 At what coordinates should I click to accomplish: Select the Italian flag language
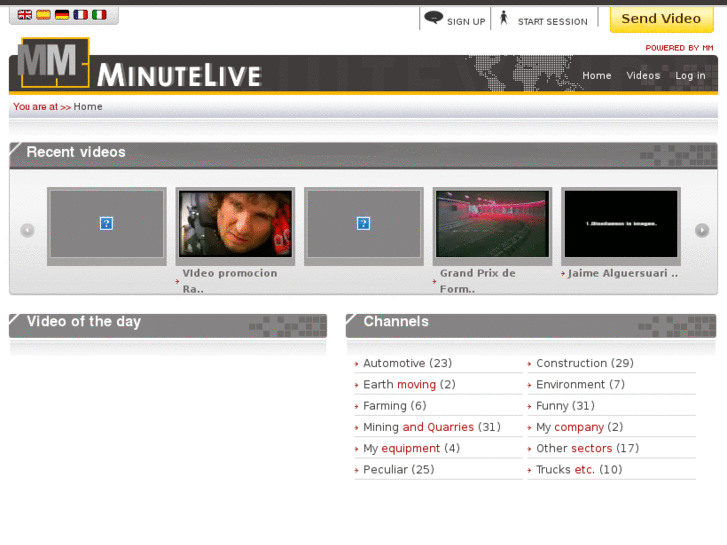coord(99,15)
